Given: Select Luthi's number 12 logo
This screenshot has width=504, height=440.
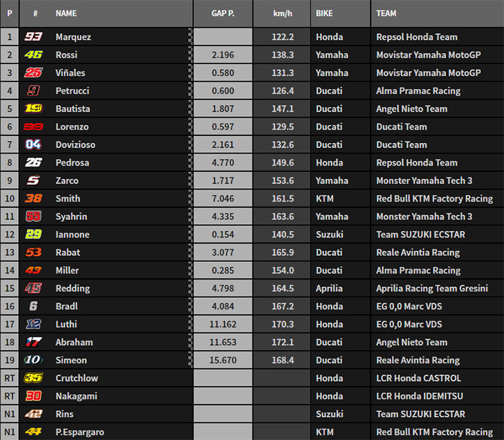Looking at the screenshot, I should click(x=33, y=324).
